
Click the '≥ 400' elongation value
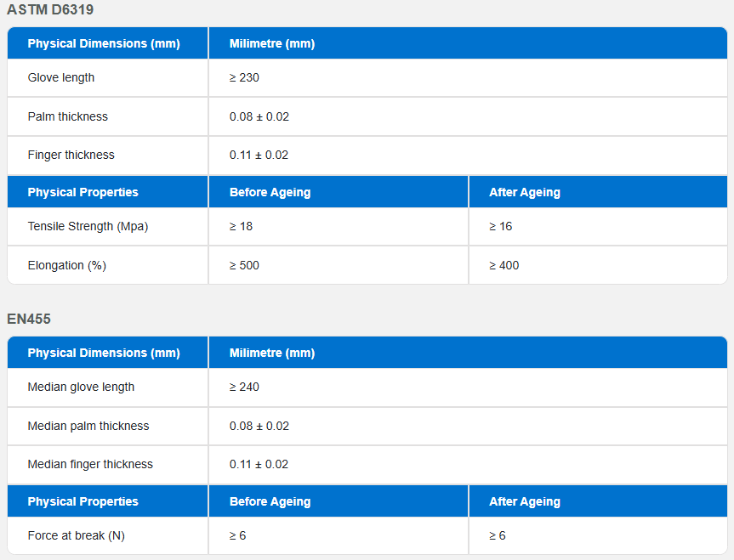click(504, 265)
